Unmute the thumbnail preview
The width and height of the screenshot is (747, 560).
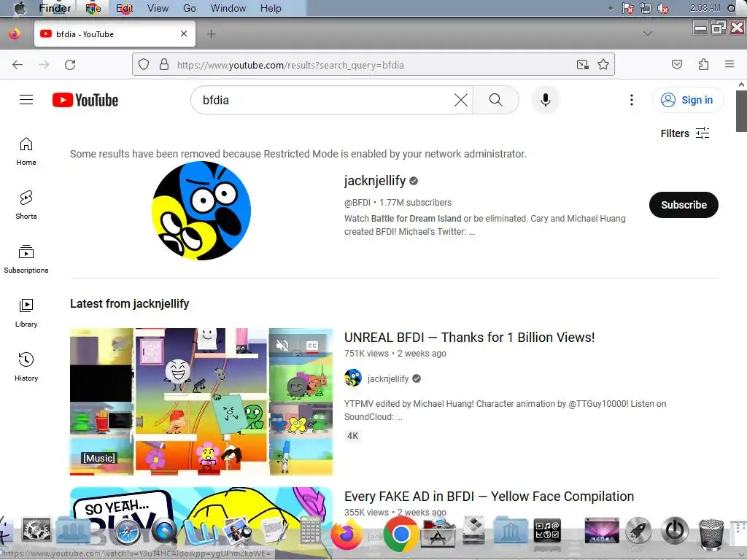[282, 345]
